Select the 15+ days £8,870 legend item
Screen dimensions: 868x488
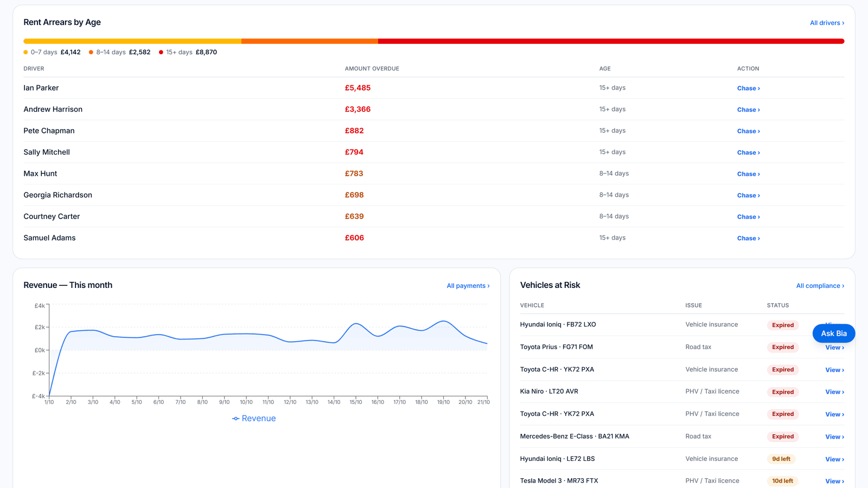[x=188, y=52]
